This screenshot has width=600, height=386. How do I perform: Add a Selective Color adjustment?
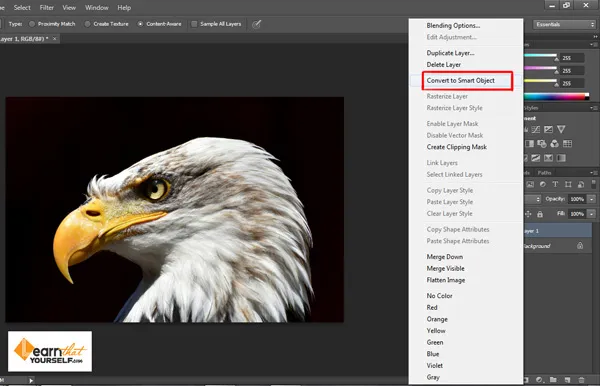(548, 158)
